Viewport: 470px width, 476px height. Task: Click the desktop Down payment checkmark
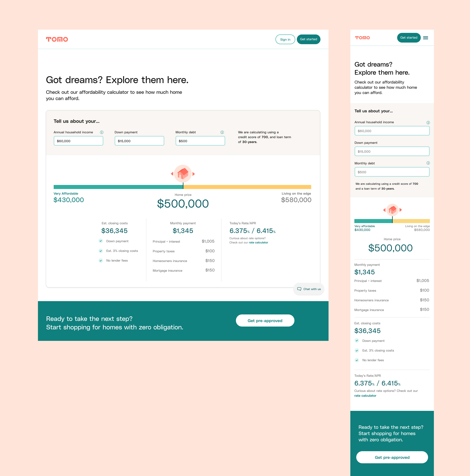(101, 241)
